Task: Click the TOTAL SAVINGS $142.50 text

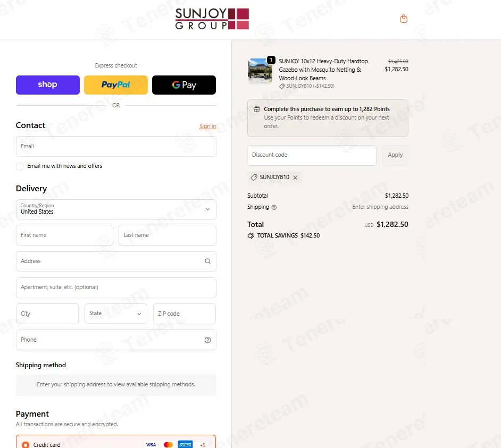Action: pos(288,235)
